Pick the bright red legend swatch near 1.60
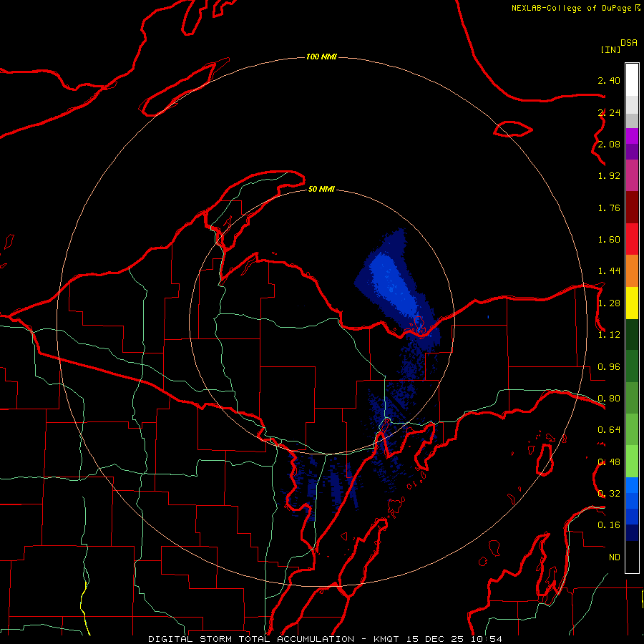 click(x=632, y=239)
